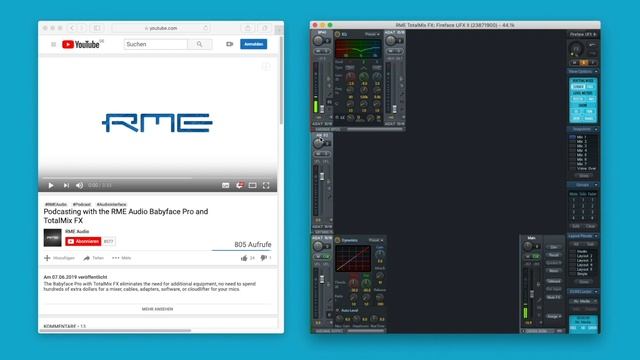The width and height of the screenshot is (640, 360).
Task: Click the Main output fader handle
Action: pyautogui.click(x=532, y=294)
